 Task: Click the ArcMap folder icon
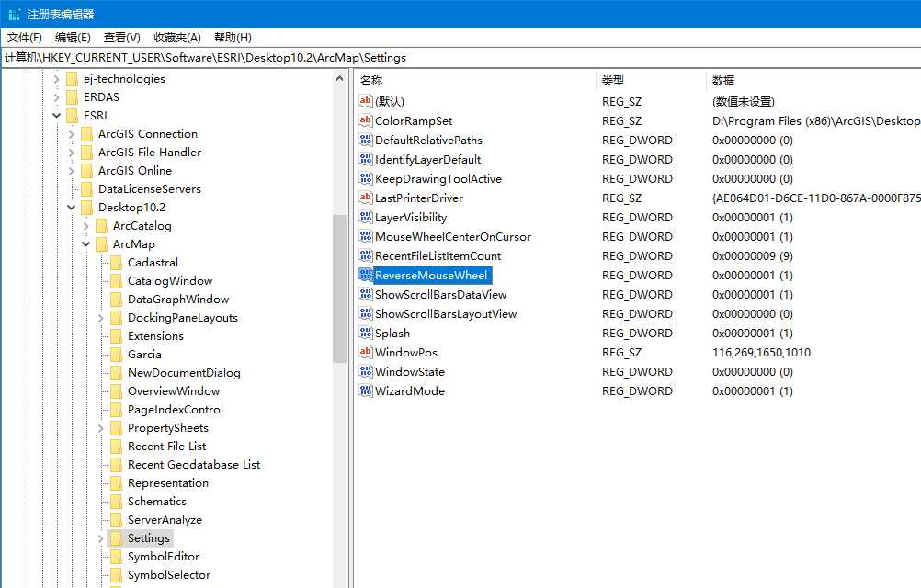pos(102,244)
